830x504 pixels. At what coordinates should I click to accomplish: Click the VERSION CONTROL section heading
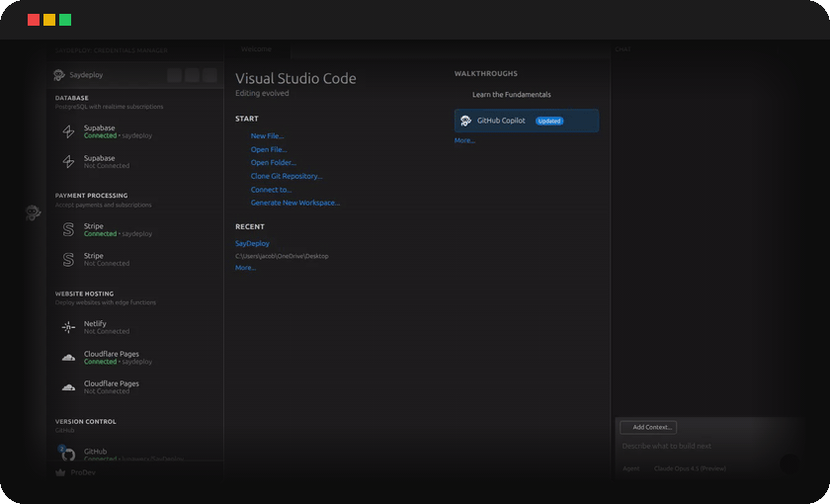tap(86, 421)
